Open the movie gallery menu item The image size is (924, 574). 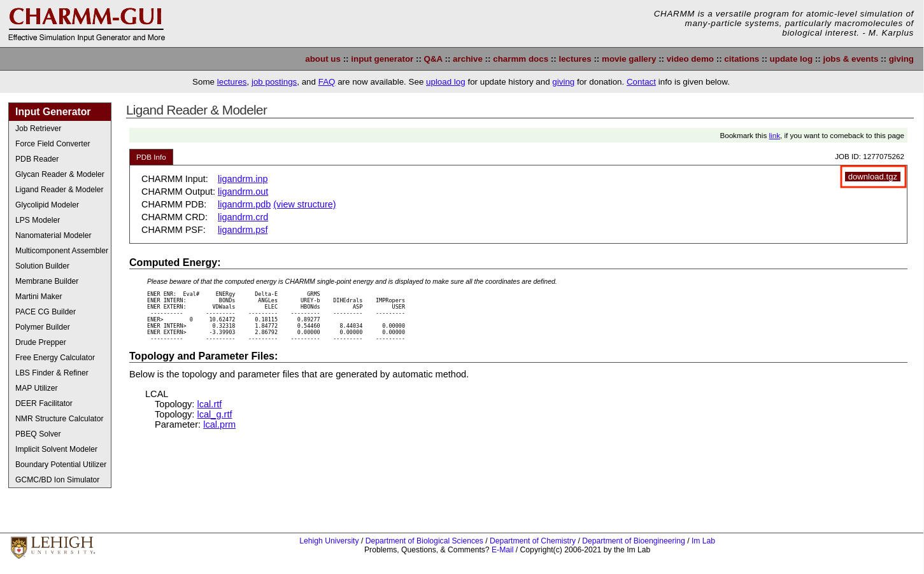pyautogui.click(x=629, y=59)
